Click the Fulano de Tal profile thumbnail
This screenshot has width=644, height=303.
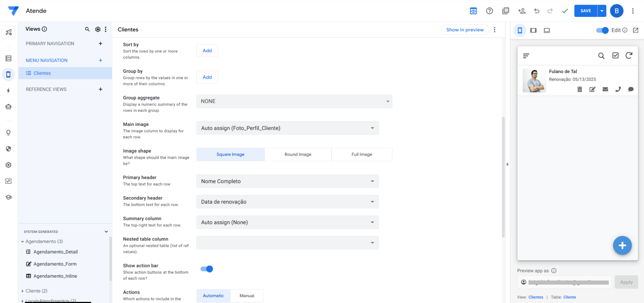pos(534,80)
